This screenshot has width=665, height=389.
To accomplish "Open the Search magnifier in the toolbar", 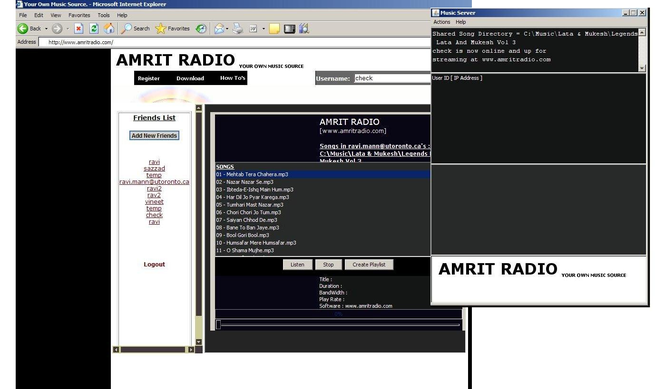I will (126, 28).
